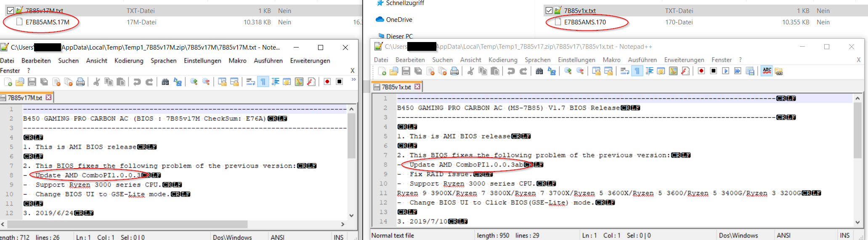The height and width of the screenshot is (240, 868).
Task: Click 'Change BIOS UI to GSE-Lite mode.' line
Action: [x=103, y=194]
